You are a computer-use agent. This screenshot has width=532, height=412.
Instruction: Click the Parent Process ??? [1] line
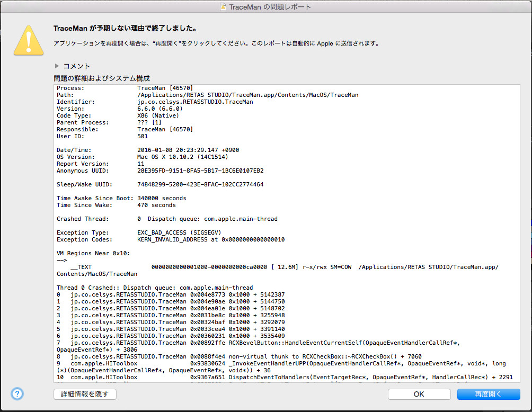pos(109,122)
